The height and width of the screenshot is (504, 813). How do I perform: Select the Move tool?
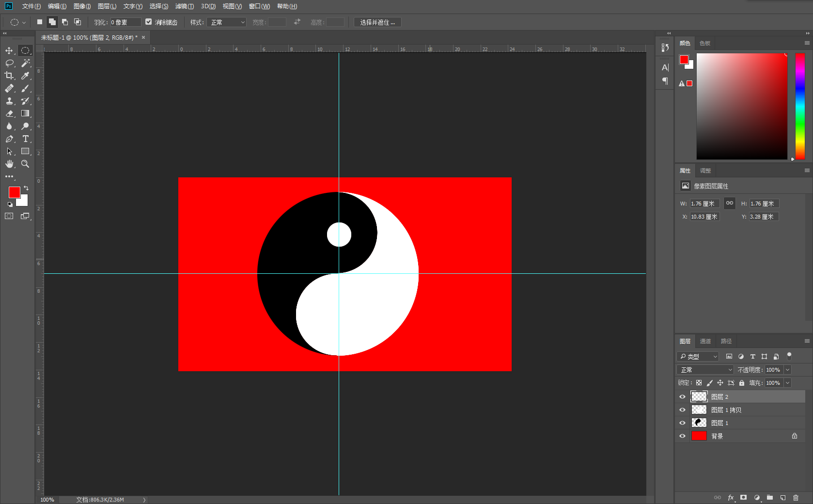pyautogui.click(x=9, y=50)
